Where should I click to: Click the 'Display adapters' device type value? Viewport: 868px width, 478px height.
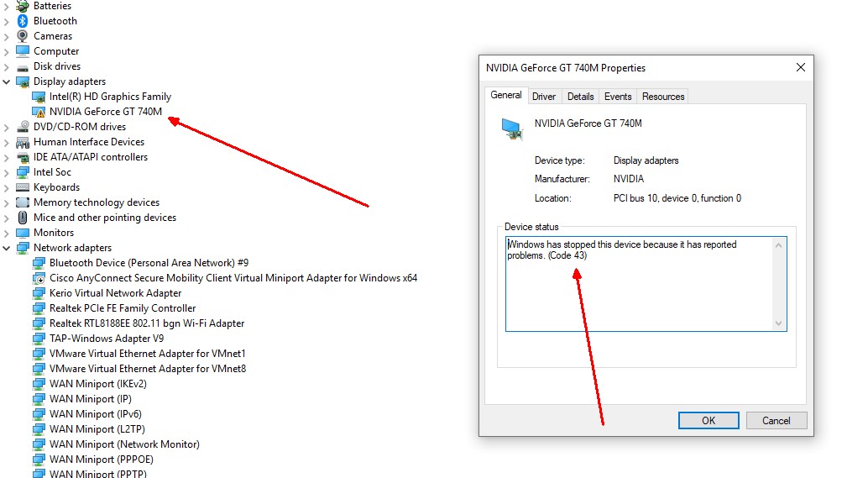pos(646,160)
